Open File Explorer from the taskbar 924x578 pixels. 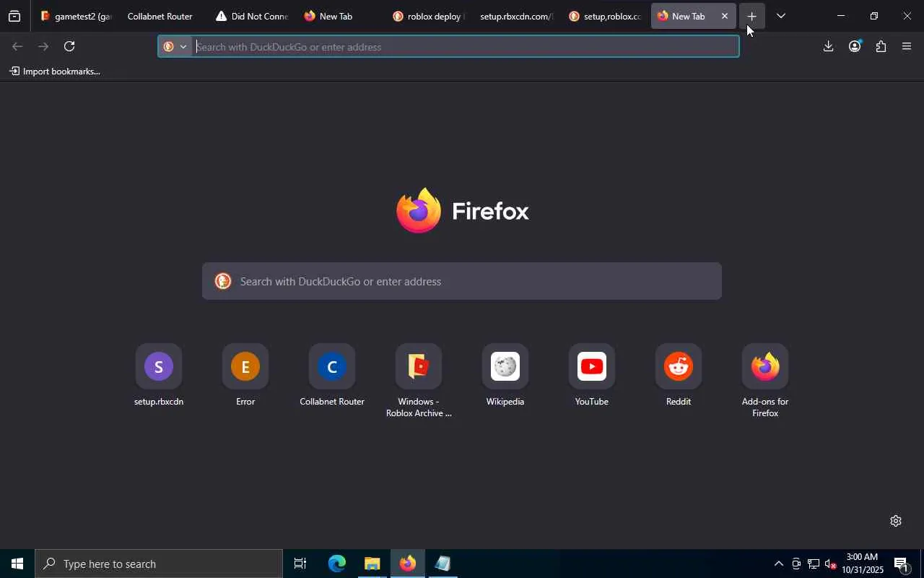pos(372,564)
